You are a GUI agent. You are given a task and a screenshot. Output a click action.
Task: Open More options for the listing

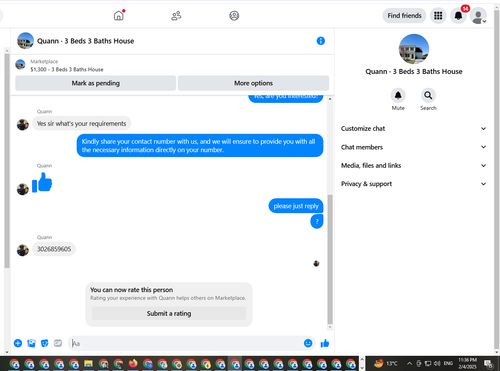pyautogui.click(x=253, y=83)
